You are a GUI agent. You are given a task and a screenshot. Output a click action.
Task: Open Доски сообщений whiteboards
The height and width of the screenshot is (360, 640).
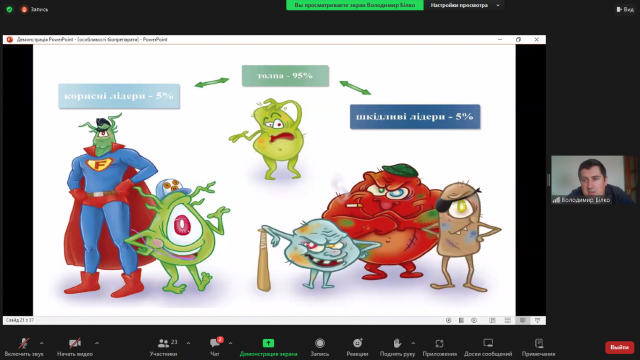pyautogui.click(x=488, y=347)
